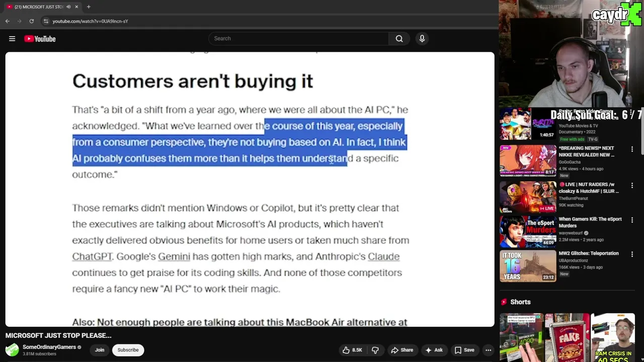This screenshot has height=362, width=644.
Task: Open the Gemini link in article
Action: pos(174,256)
